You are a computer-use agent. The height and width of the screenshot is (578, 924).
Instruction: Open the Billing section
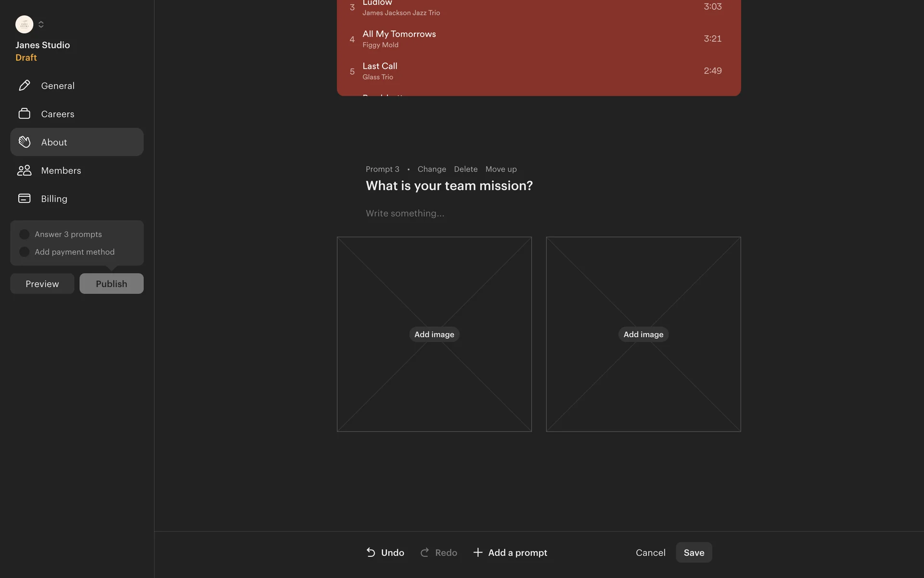54,199
